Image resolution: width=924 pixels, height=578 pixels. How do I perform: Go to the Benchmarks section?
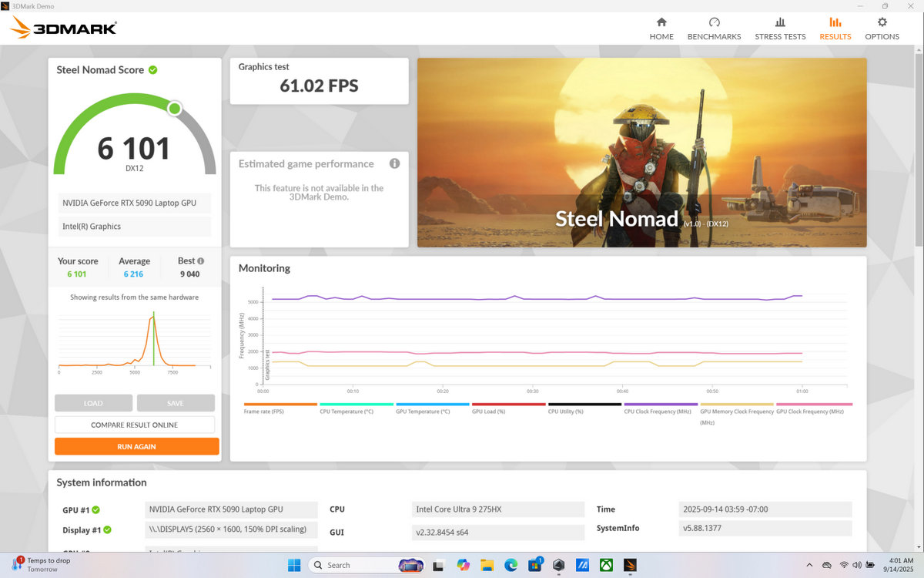714,29
